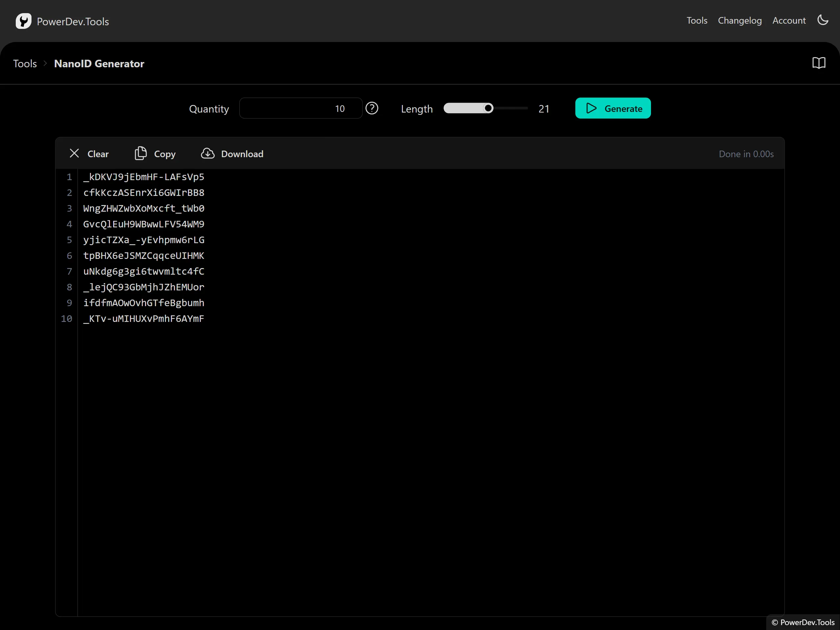Click line number 1 in gutter

click(69, 177)
